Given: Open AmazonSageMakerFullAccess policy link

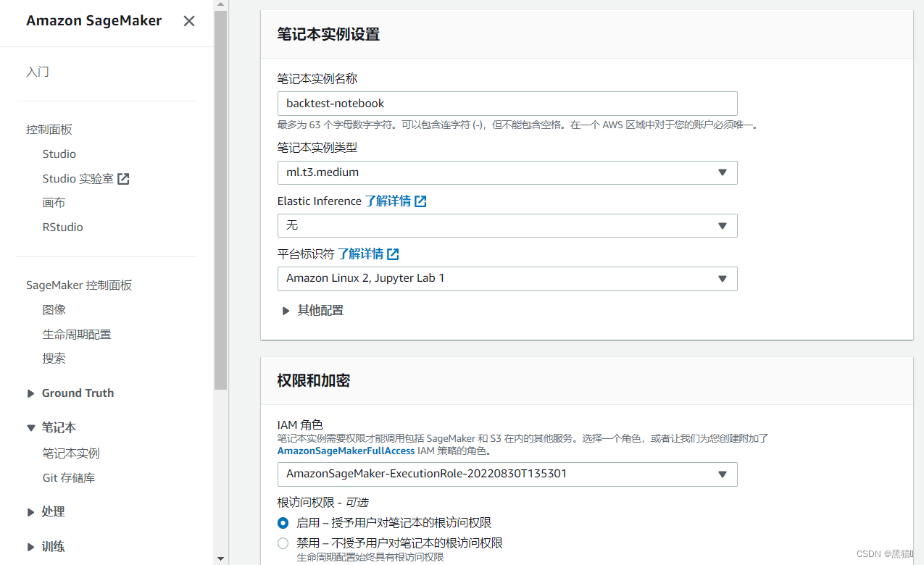Looking at the screenshot, I should click(346, 451).
